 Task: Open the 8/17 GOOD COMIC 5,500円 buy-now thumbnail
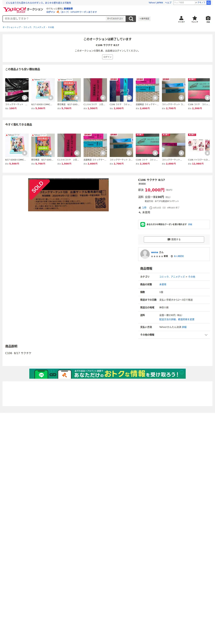17,145
